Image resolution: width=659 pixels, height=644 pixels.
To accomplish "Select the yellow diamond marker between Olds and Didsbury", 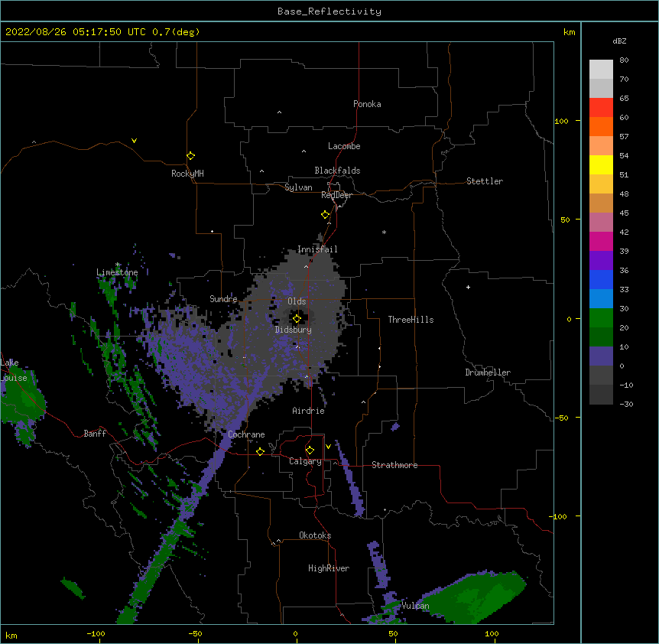I will coord(297,319).
